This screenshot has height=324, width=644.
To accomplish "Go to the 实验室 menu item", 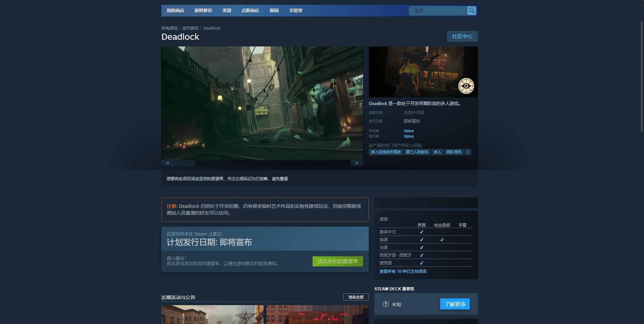I will click(296, 10).
